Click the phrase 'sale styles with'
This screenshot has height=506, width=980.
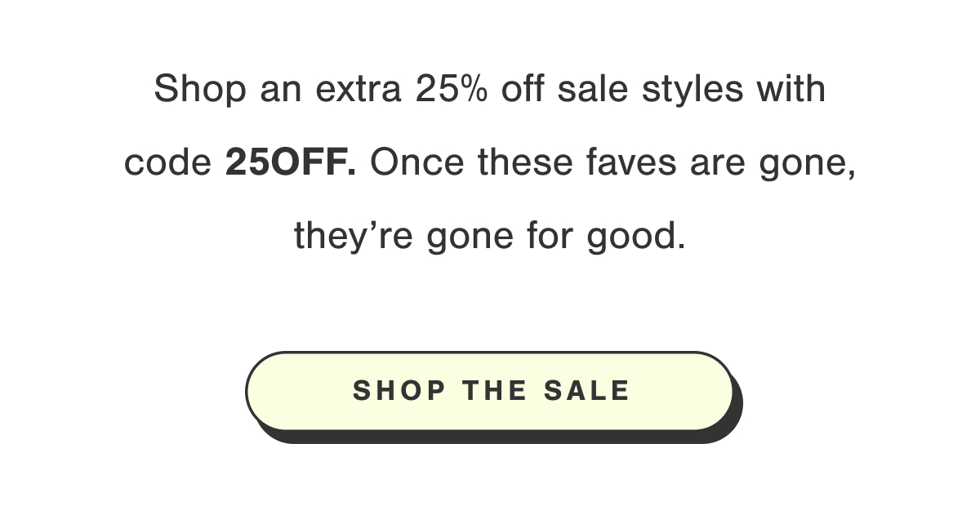pyautogui.click(x=692, y=89)
